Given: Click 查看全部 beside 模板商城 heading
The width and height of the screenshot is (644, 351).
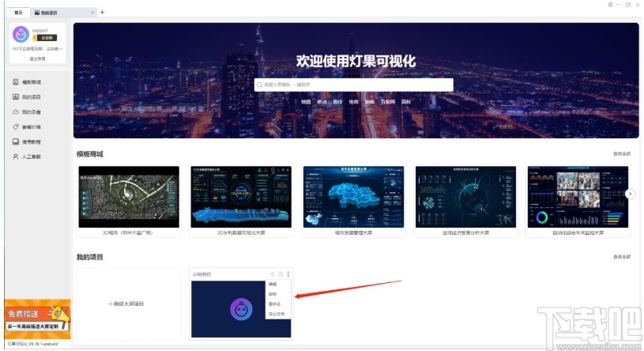Looking at the screenshot, I should (622, 153).
